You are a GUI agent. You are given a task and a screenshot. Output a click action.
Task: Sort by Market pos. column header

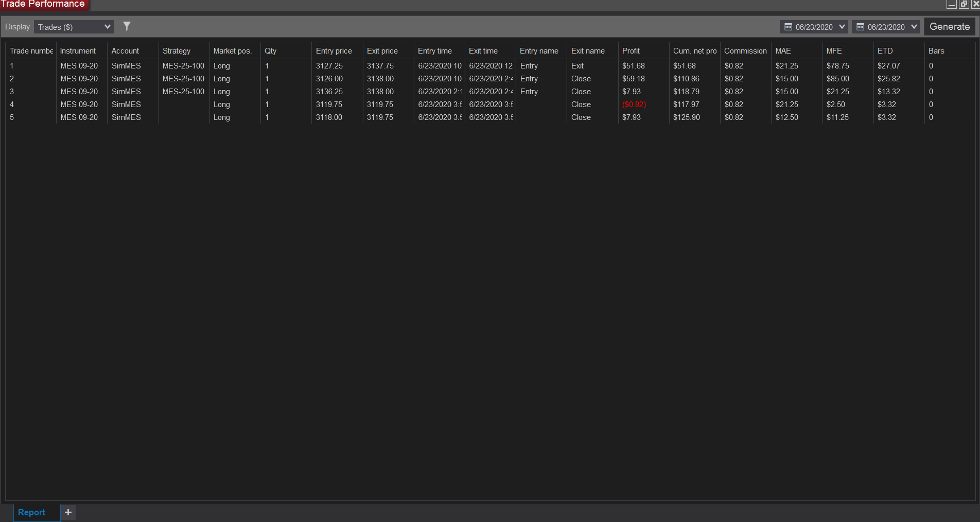point(235,51)
